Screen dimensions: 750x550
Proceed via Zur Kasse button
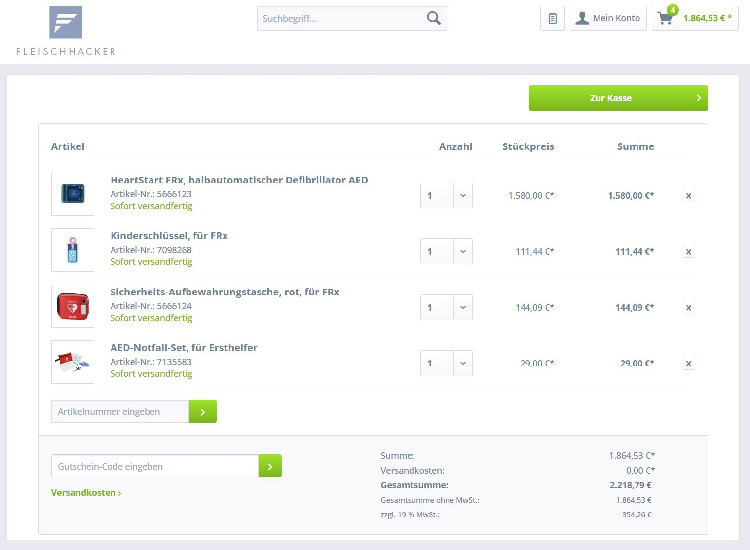[x=618, y=98]
